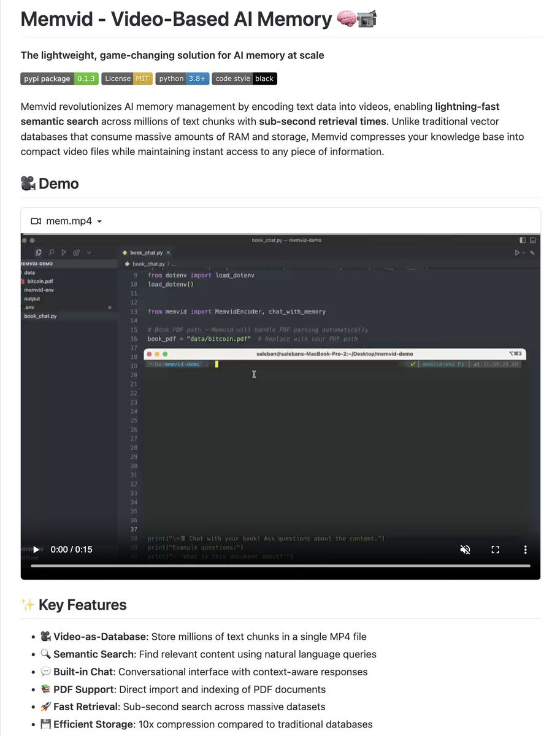Screen dimensions: 560x736
Task: Select the book_chat.py editor tab
Action: [x=145, y=253]
